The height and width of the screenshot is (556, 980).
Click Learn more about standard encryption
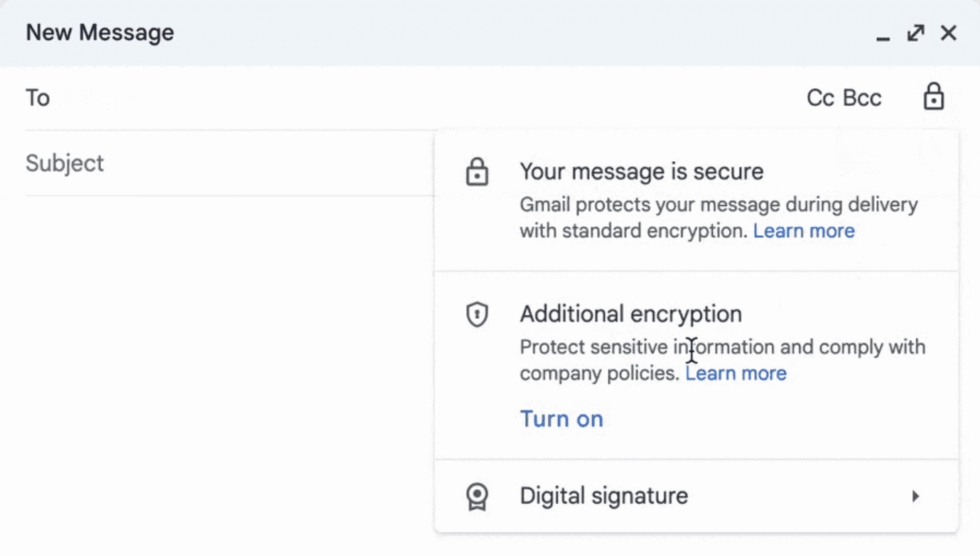click(804, 230)
